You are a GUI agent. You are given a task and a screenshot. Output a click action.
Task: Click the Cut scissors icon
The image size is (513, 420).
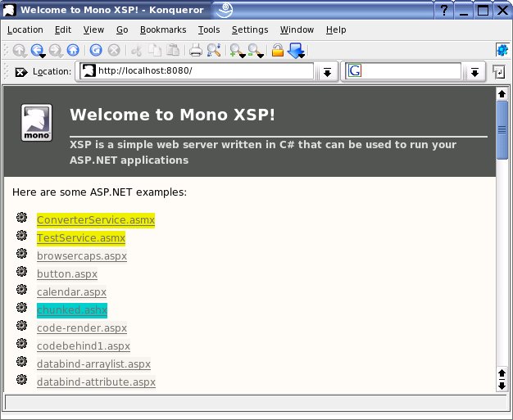pos(137,51)
